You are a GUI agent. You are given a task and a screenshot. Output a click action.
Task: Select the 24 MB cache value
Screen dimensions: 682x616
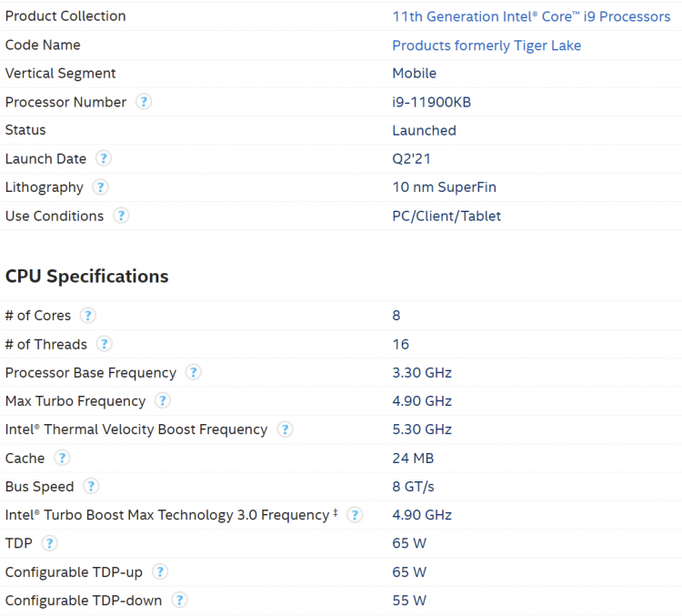click(x=413, y=458)
